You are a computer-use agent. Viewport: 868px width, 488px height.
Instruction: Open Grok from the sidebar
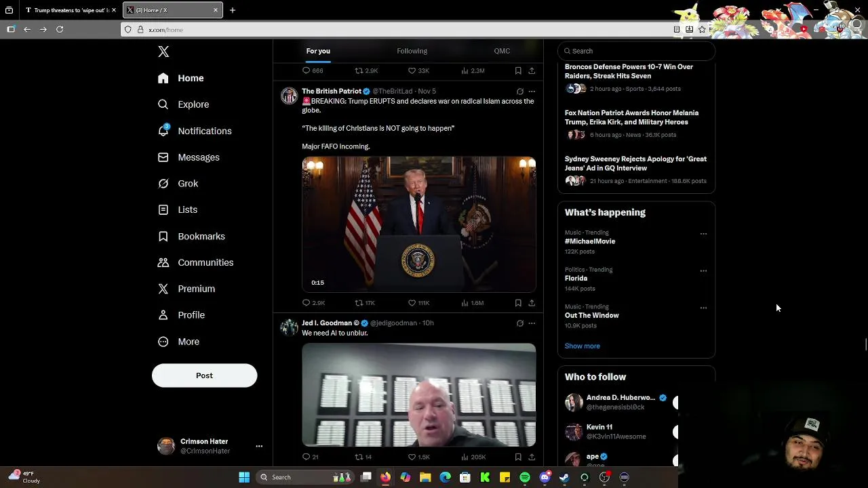[178, 184]
